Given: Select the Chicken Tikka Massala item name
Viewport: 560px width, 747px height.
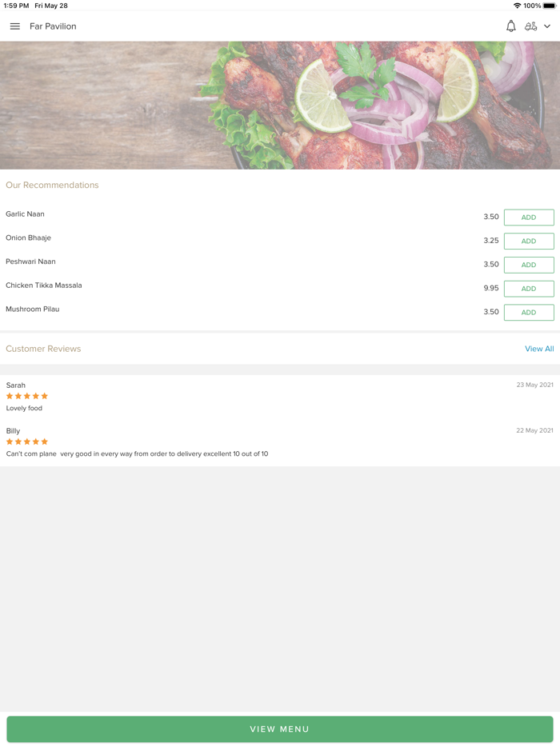Looking at the screenshot, I should (x=44, y=286).
